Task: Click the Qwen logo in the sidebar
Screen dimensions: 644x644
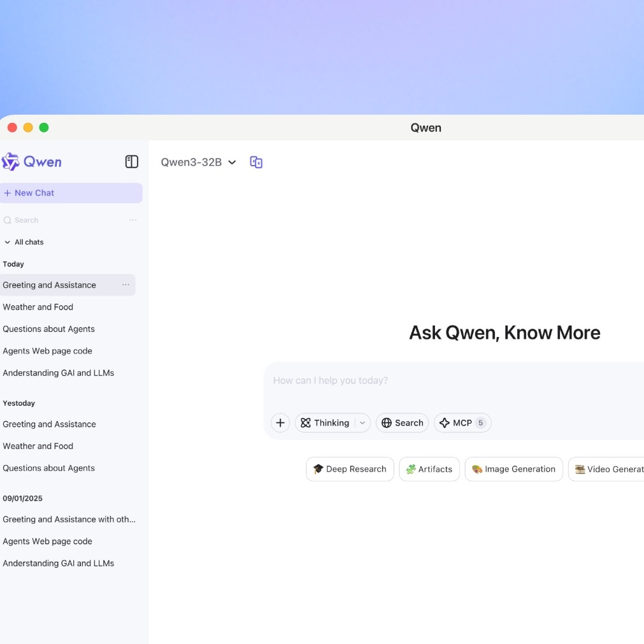Action: coord(32,161)
